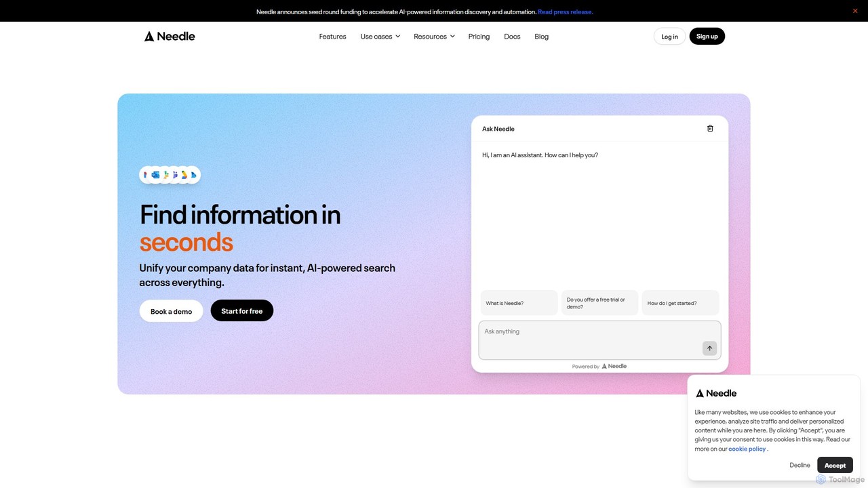
Task: Click the Slack integration icon
Action: [x=166, y=175]
